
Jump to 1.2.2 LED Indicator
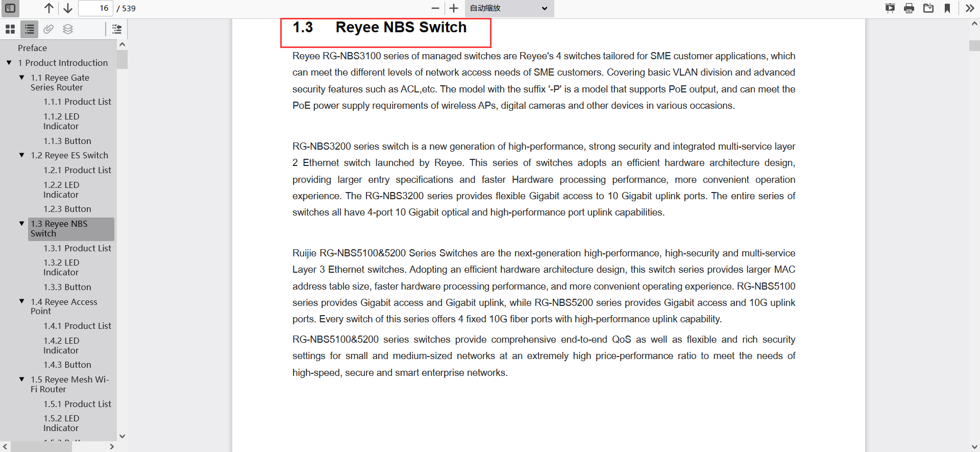tap(62, 190)
